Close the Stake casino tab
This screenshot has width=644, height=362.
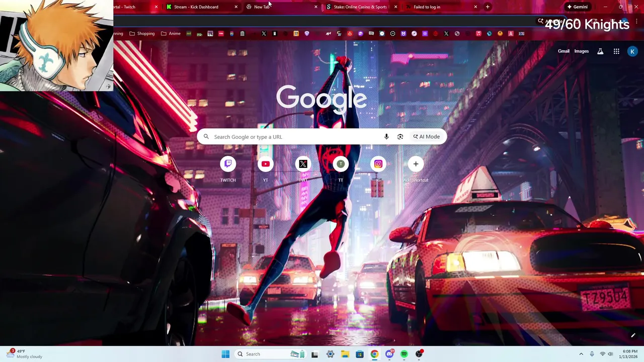(395, 7)
